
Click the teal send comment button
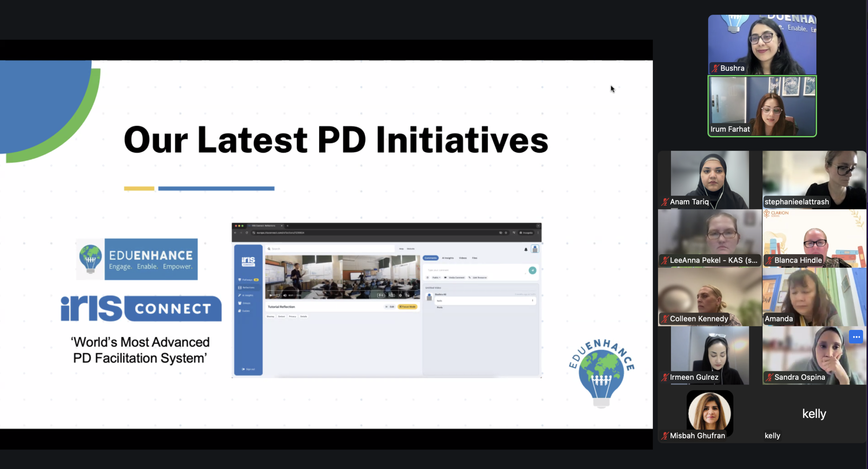[x=532, y=270]
